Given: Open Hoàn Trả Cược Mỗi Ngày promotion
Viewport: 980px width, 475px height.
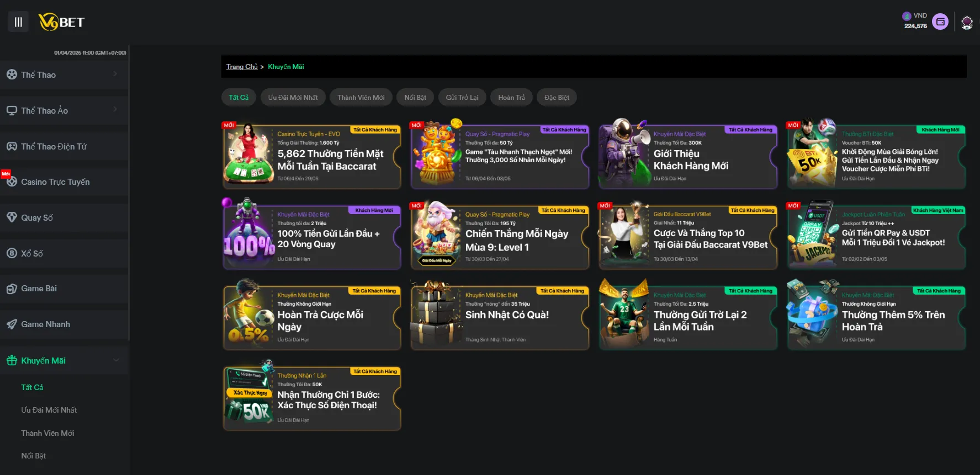Looking at the screenshot, I should click(312, 318).
